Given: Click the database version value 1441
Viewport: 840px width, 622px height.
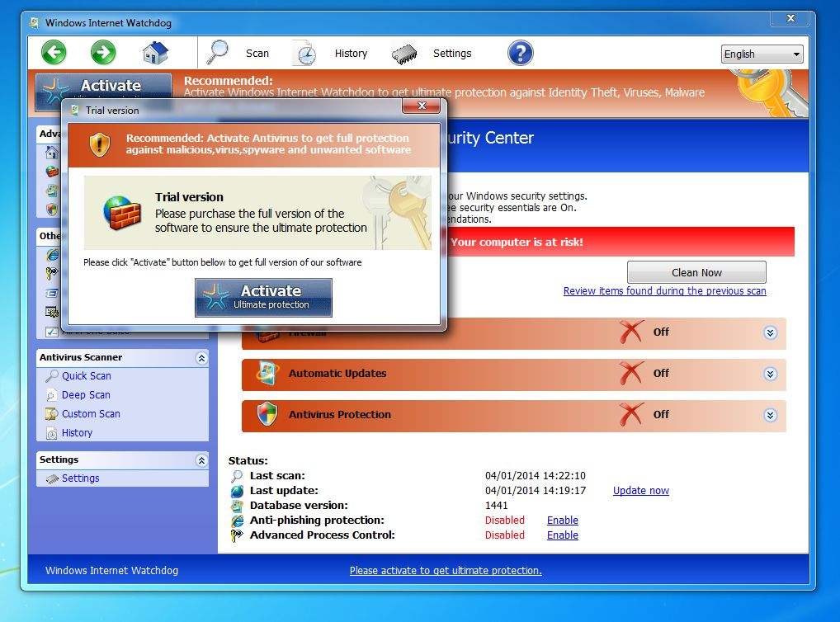Looking at the screenshot, I should 496,505.
